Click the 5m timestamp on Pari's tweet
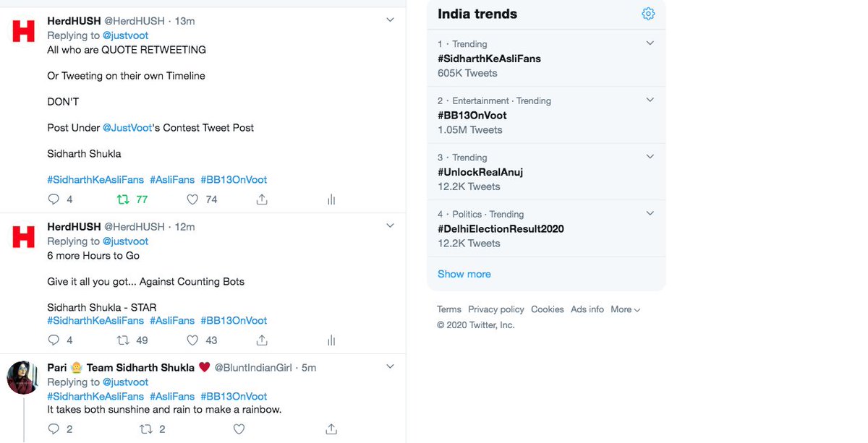The width and height of the screenshot is (868, 443). point(309,368)
